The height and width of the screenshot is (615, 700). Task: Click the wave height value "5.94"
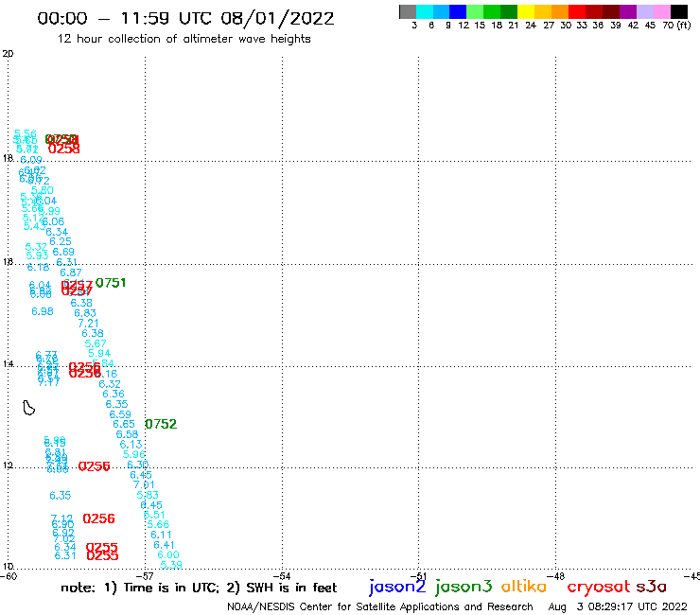tap(99, 353)
